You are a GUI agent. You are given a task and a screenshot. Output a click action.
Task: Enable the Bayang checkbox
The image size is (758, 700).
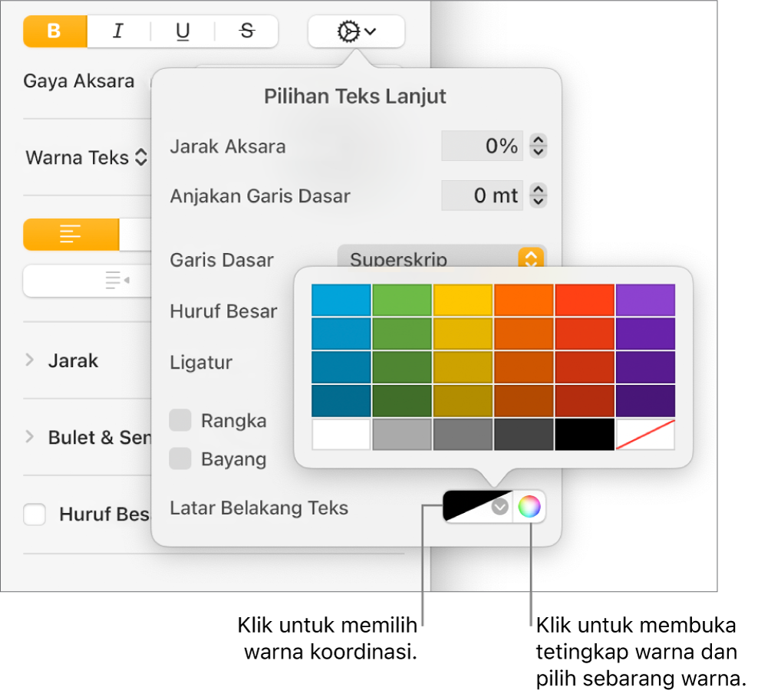[x=180, y=458]
